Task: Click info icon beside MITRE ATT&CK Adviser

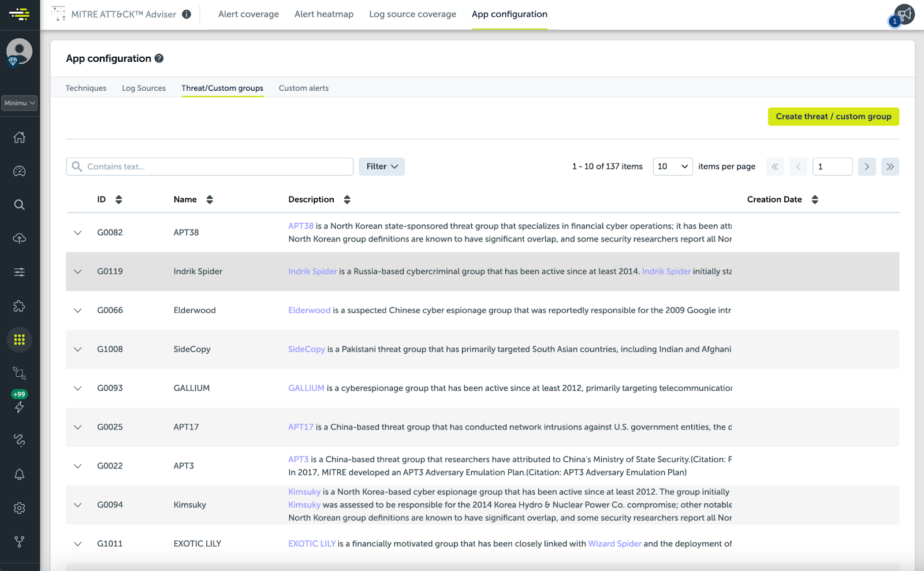Action: pos(187,14)
